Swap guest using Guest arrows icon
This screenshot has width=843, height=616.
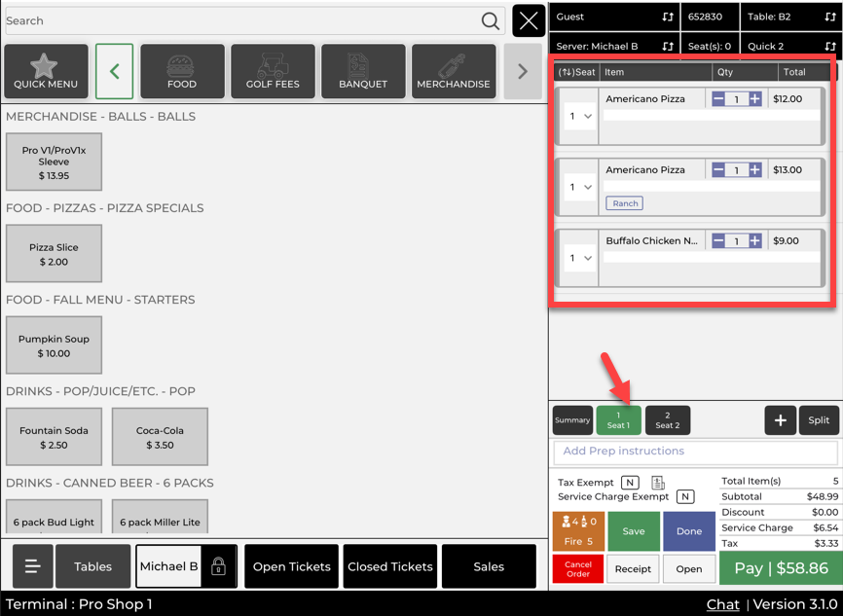point(668,18)
